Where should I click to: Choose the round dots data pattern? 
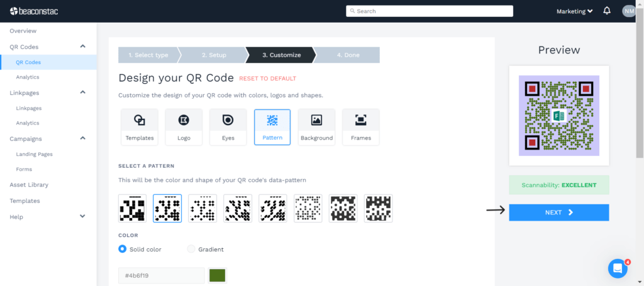(167, 209)
